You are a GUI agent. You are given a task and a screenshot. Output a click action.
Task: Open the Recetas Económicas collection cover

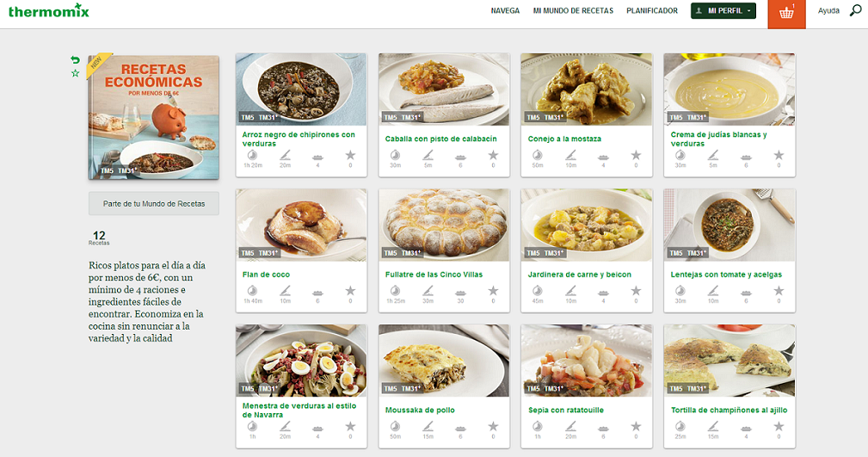(154, 118)
